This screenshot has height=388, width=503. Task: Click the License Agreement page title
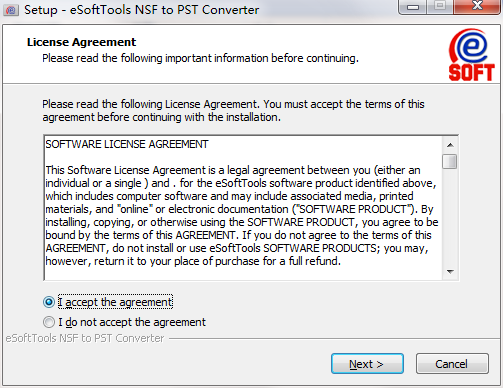(x=81, y=42)
